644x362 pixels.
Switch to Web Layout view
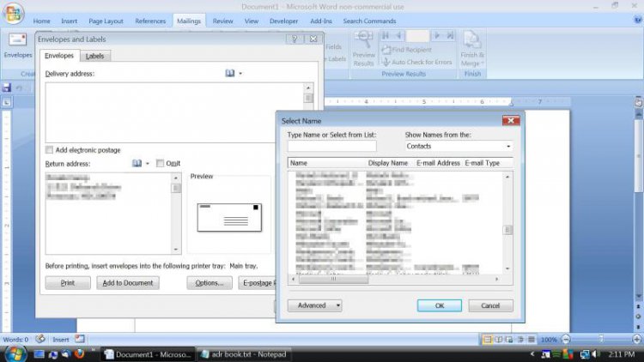(x=509, y=340)
